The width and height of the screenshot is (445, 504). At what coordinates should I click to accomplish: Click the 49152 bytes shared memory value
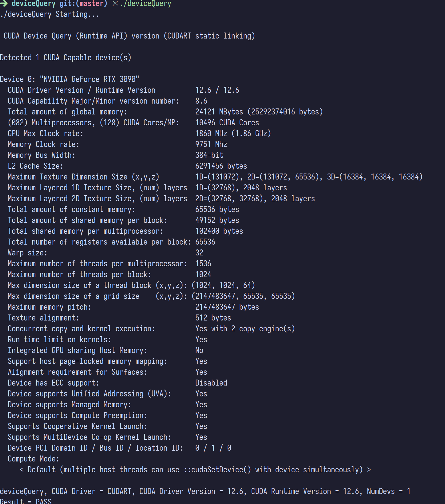pyautogui.click(x=217, y=220)
